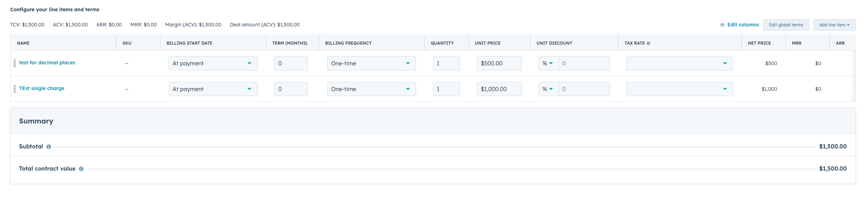The width and height of the screenshot is (868, 223).
Task: Click the $500.00 unit price field
Action: click(x=499, y=63)
